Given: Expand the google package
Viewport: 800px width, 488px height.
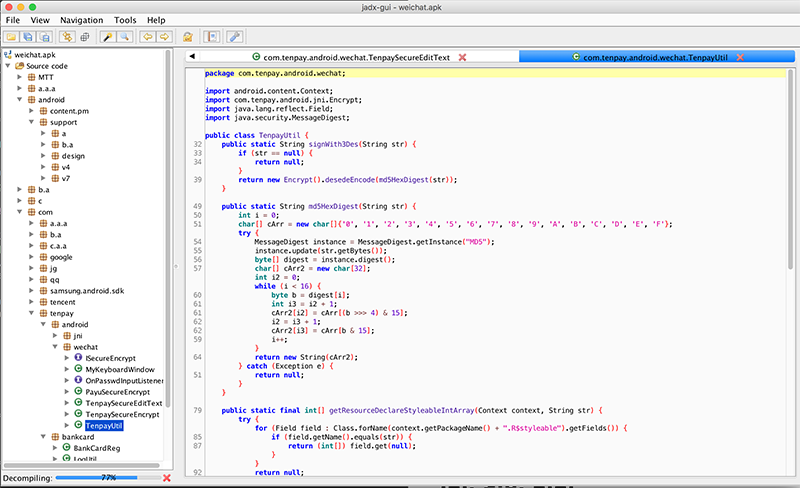Looking at the screenshot, I should tap(31, 257).
